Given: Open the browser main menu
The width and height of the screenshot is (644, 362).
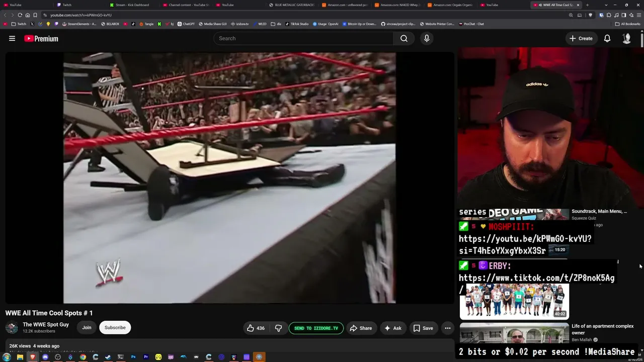Looking at the screenshot, I should 638,15.
